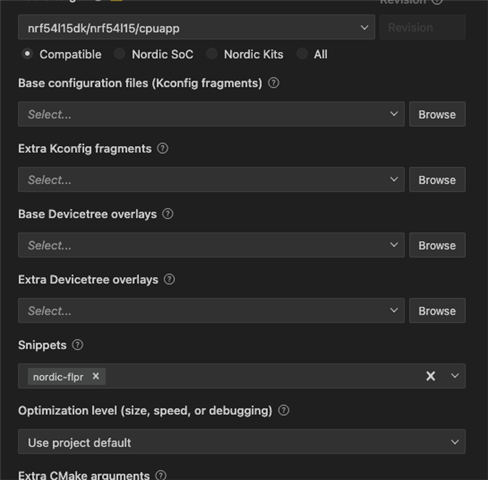
Task: Expand the Snippets dropdown chevron
Action: [x=455, y=376]
